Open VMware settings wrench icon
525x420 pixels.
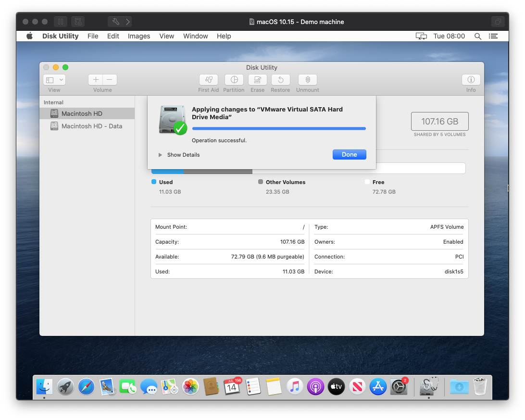[115, 22]
